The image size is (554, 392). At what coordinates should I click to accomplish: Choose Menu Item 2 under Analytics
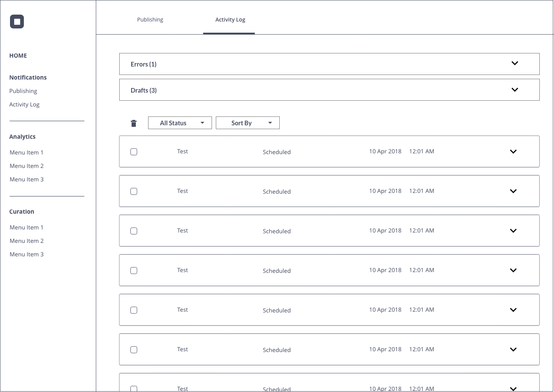click(27, 166)
